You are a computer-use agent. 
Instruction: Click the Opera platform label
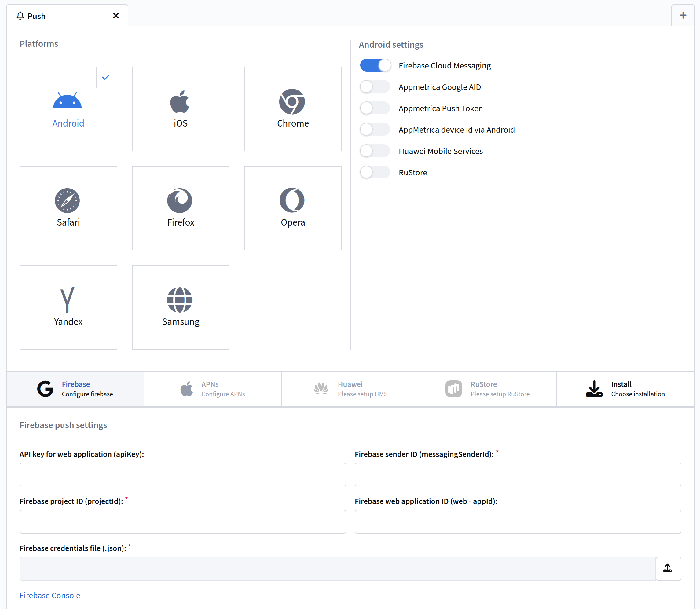click(293, 222)
